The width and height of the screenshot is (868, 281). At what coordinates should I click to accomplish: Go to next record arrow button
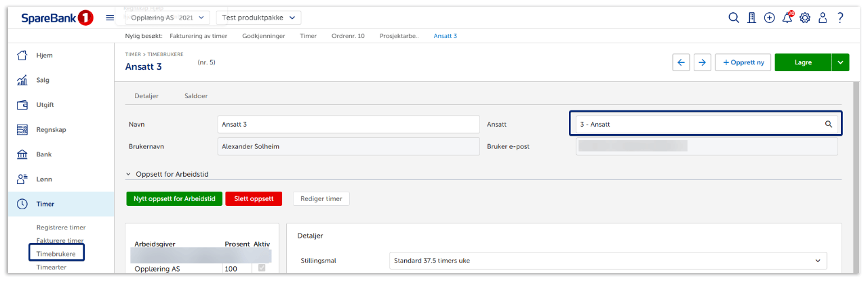702,62
